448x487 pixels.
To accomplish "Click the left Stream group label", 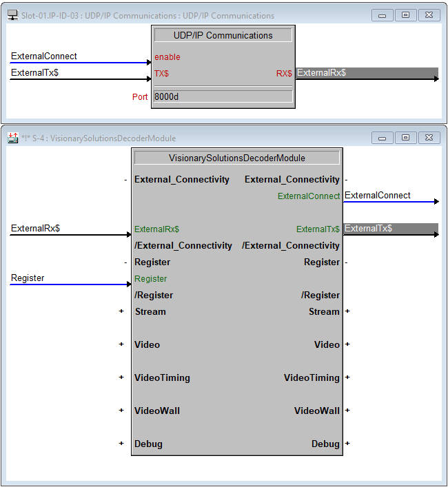I will 150,311.
